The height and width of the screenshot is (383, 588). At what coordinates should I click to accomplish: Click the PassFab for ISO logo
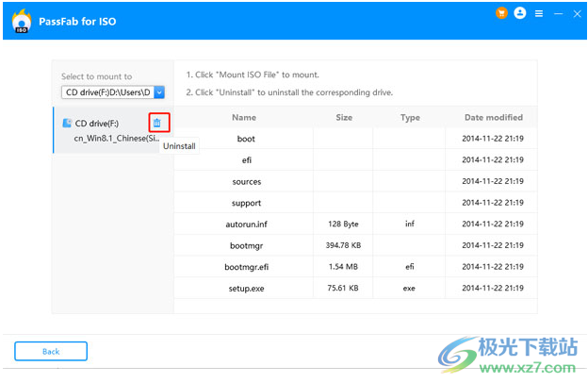pos(22,21)
